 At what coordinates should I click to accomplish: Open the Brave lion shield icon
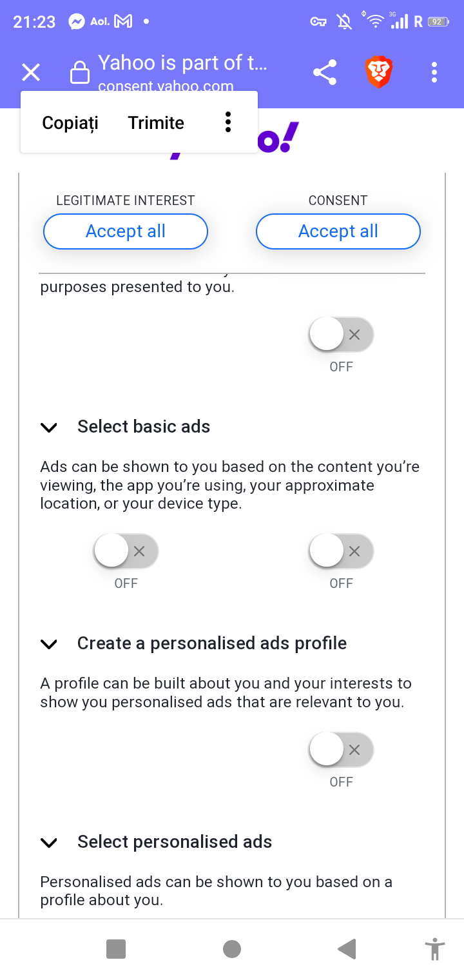tap(379, 72)
